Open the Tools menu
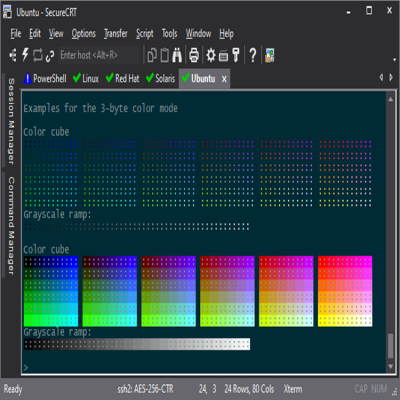This screenshot has width=400, height=400. pos(169,34)
